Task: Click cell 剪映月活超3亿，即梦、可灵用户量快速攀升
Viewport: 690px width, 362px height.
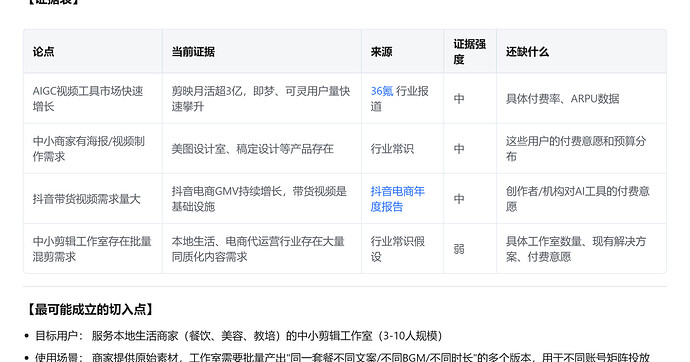Action: click(261, 99)
